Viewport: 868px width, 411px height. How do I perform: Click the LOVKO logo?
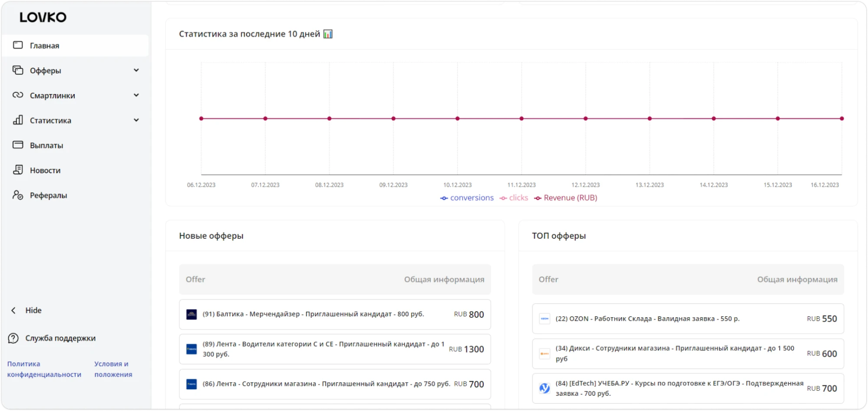pos(43,17)
